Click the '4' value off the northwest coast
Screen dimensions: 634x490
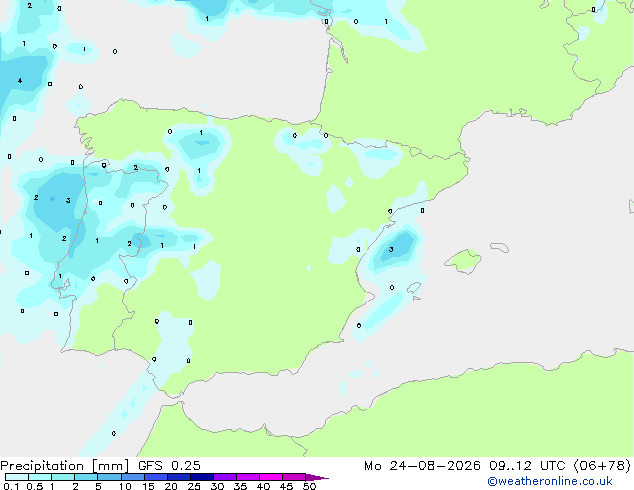coord(20,80)
